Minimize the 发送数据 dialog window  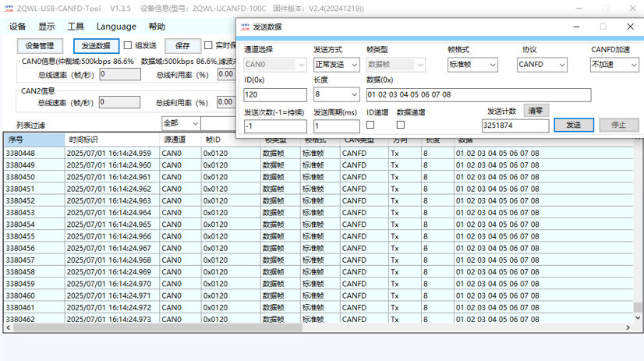[x=577, y=27]
